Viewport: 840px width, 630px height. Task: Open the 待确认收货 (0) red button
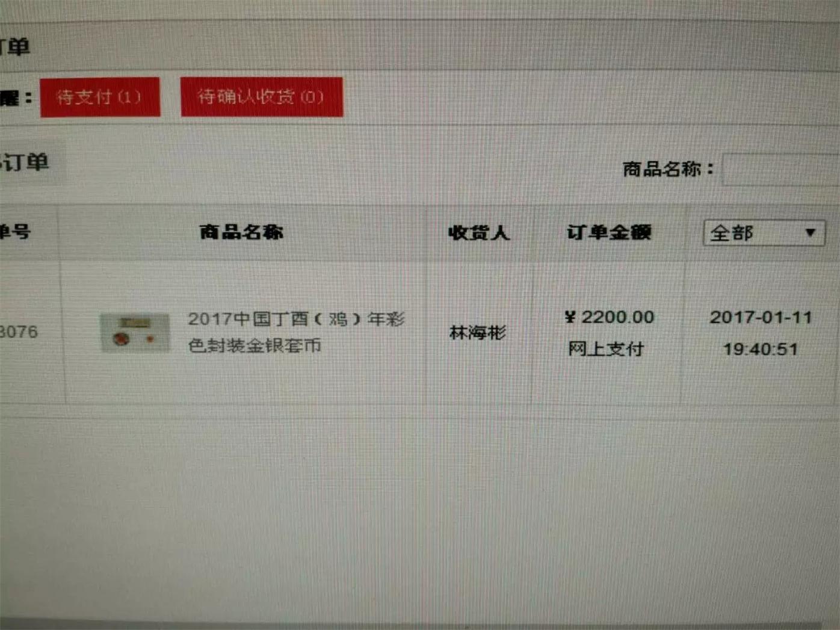coord(262,97)
